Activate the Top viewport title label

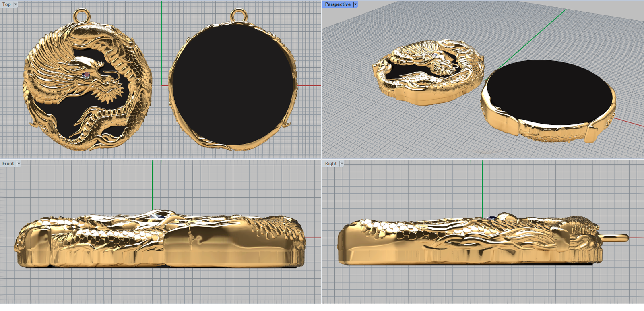pyautogui.click(x=6, y=4)
